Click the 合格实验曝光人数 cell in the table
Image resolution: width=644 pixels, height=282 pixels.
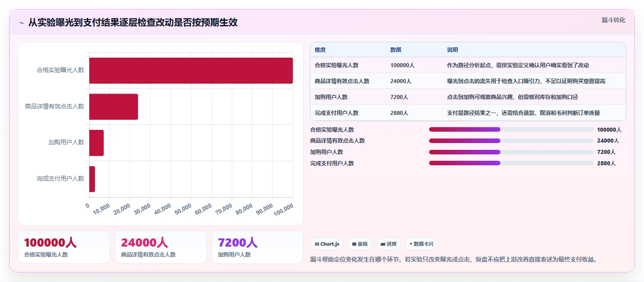click(336, 65)
